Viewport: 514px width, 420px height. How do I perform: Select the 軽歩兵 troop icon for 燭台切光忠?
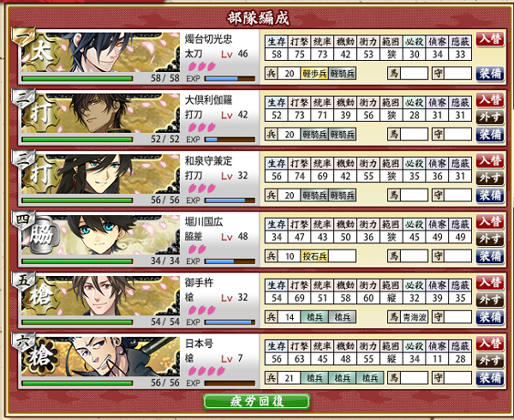click(x=314, y=74)
